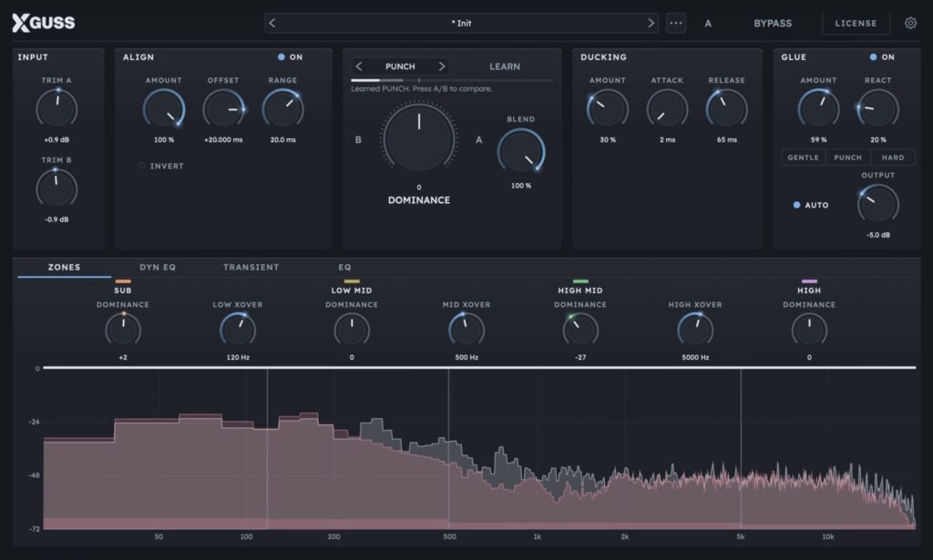Click the GLUE REACT knob
933x560 pixels.
877,108
